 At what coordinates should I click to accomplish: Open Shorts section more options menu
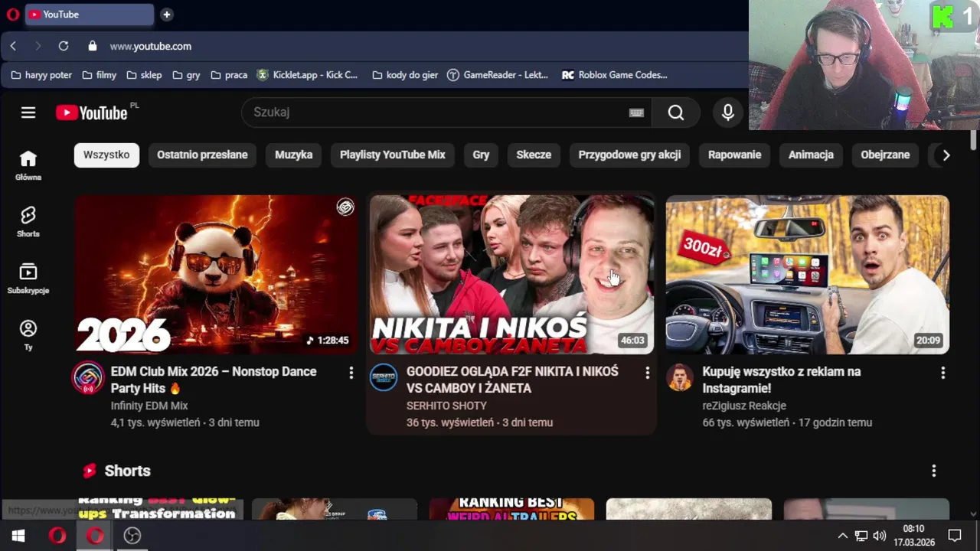click(933, 471)
